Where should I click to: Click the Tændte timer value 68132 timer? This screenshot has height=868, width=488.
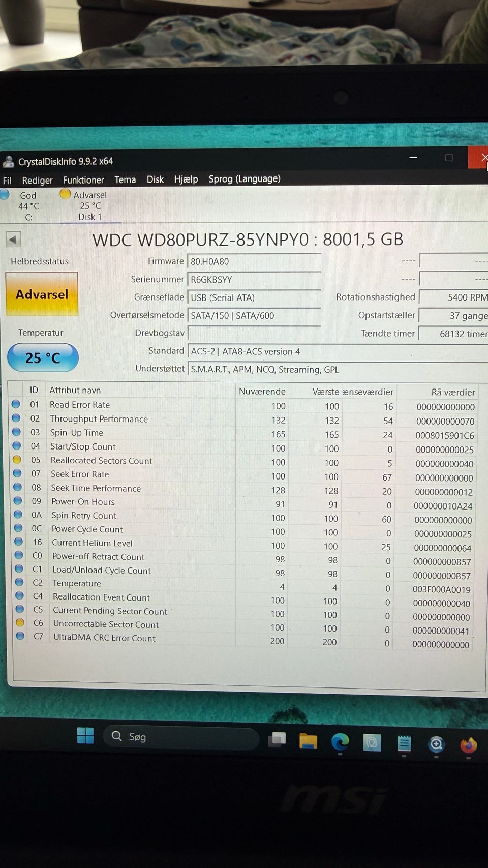[453, 334]
